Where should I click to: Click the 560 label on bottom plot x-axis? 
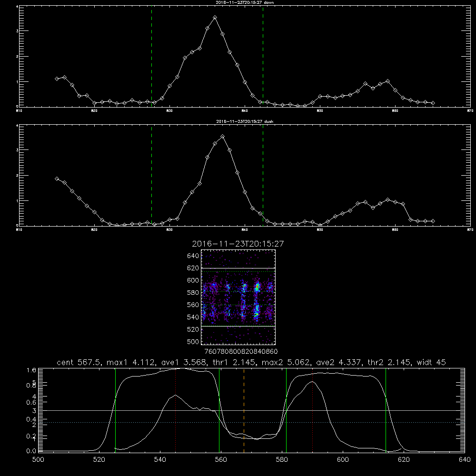coord(221,460)
